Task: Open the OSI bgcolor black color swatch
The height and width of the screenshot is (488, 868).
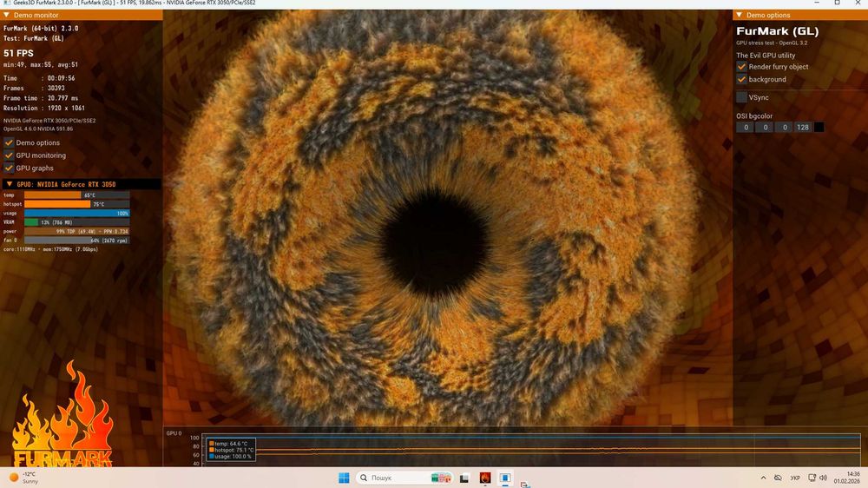Action: point(819,128)
